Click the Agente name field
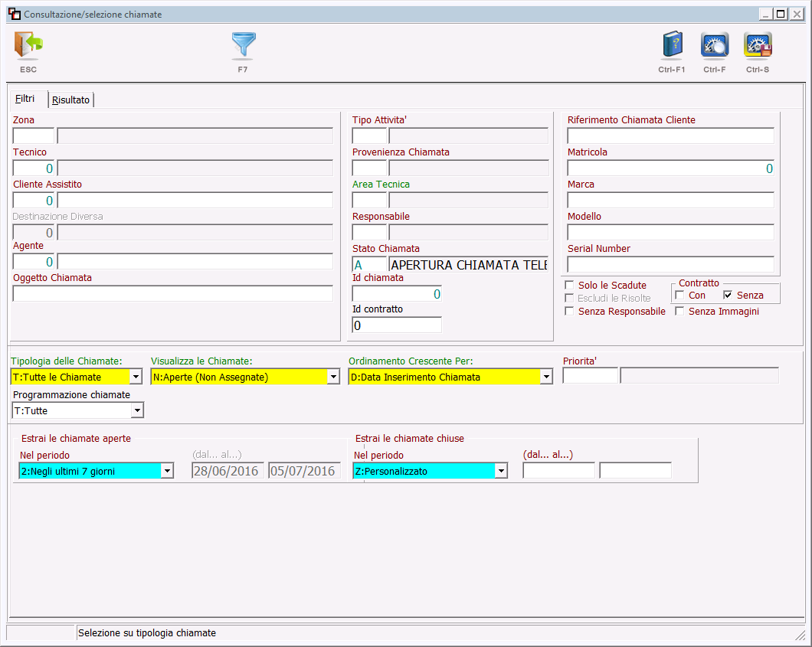The width and height of the screenshot is (812, 647). (x=195, y=261)
